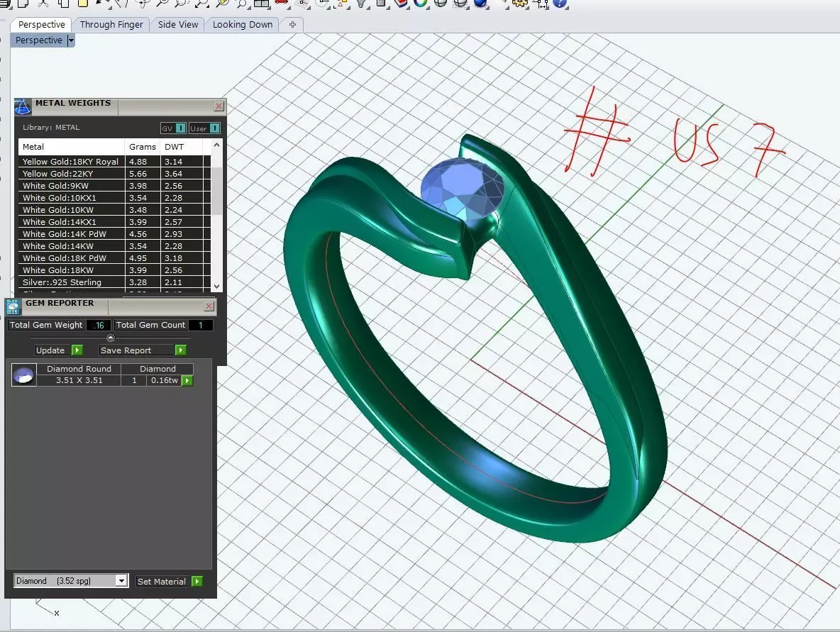
Task: Click the Total Gem Count value 1
Action: click(201, 325)
